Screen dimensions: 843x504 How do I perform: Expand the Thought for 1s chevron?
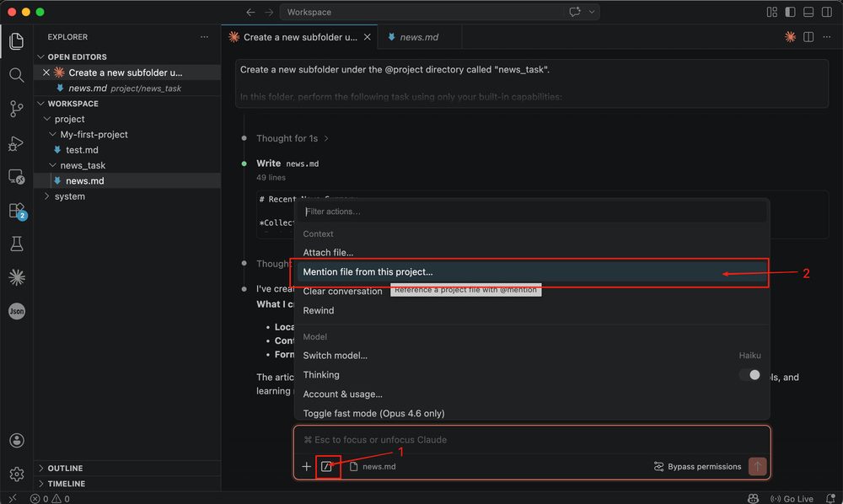click(x=326, y=138)
